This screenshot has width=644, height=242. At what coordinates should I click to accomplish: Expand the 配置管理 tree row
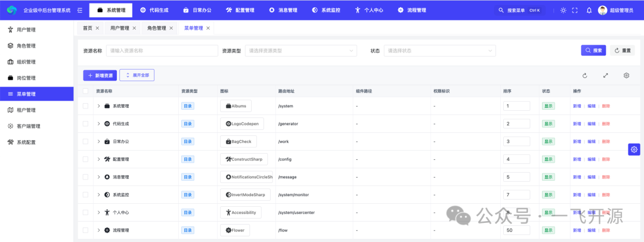tap(98, 159)
